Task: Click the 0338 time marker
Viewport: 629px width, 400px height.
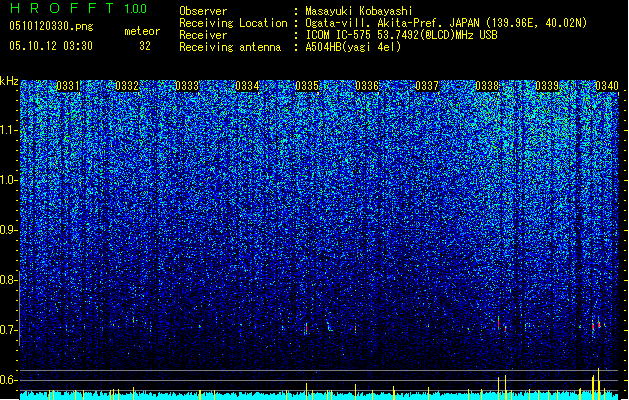Action: point(487,86)
